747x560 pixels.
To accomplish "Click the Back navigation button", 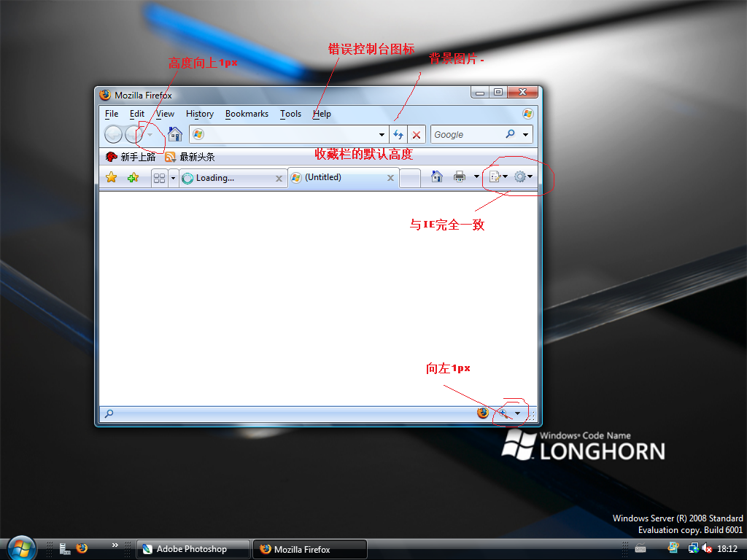I will point(113,135).
